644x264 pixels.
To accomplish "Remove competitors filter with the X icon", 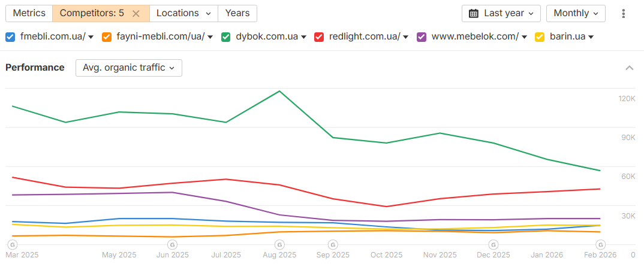I will click(x=136, y=13).
